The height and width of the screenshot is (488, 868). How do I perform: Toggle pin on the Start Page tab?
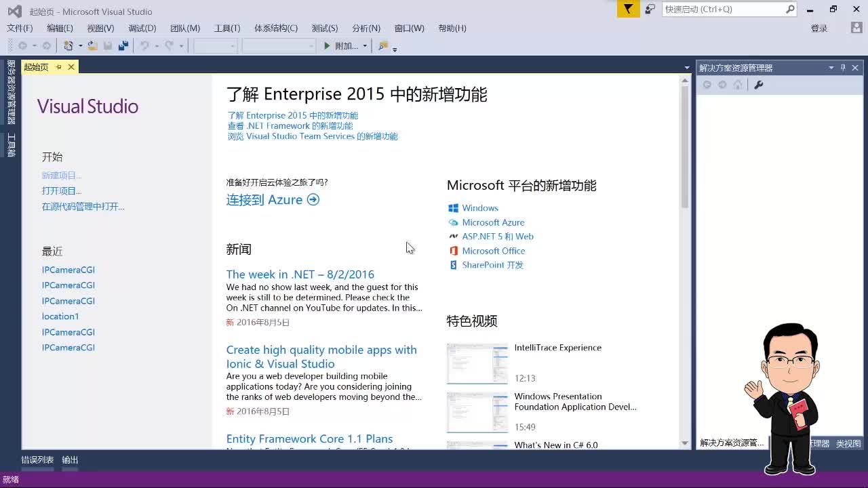pos(59,66)
